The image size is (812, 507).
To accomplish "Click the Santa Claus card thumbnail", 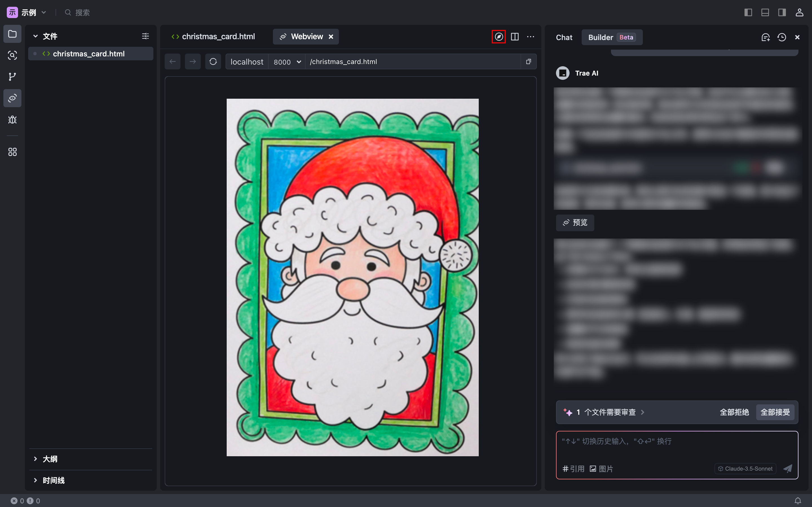I will point(353,277).
